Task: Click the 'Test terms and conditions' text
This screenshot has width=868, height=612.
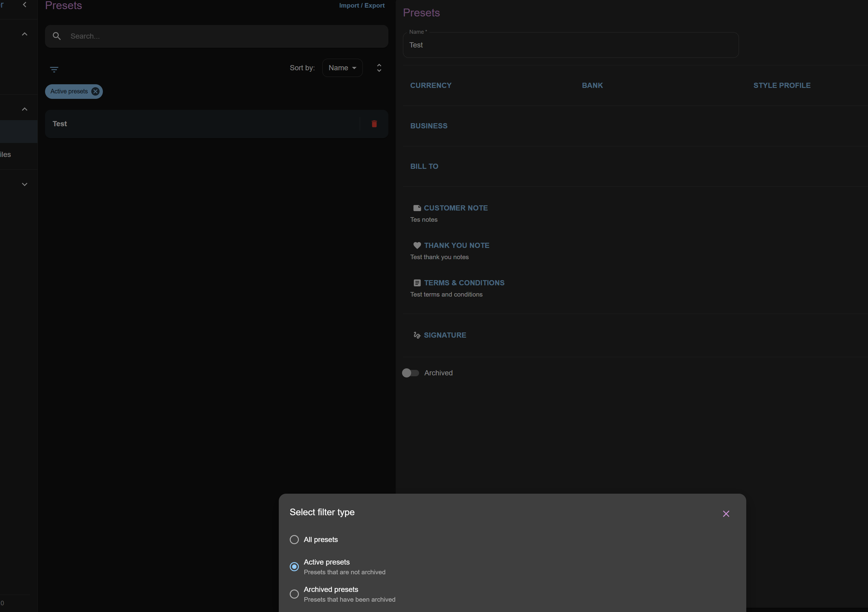Action: 446,295
